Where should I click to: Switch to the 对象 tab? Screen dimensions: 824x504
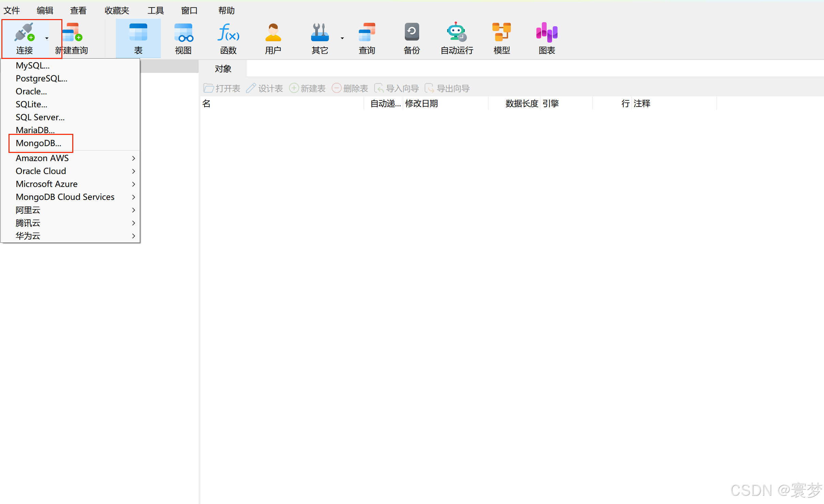[223, 69]
